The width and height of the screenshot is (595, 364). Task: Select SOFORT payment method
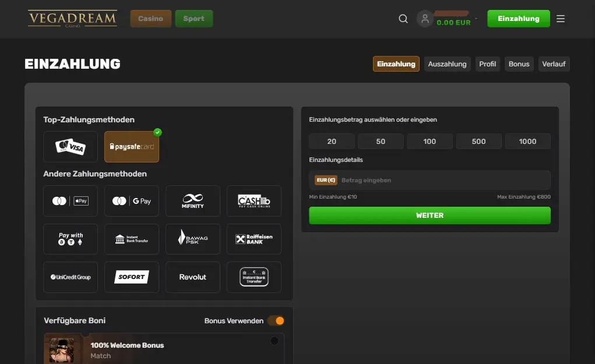click(x=132, y=277)
